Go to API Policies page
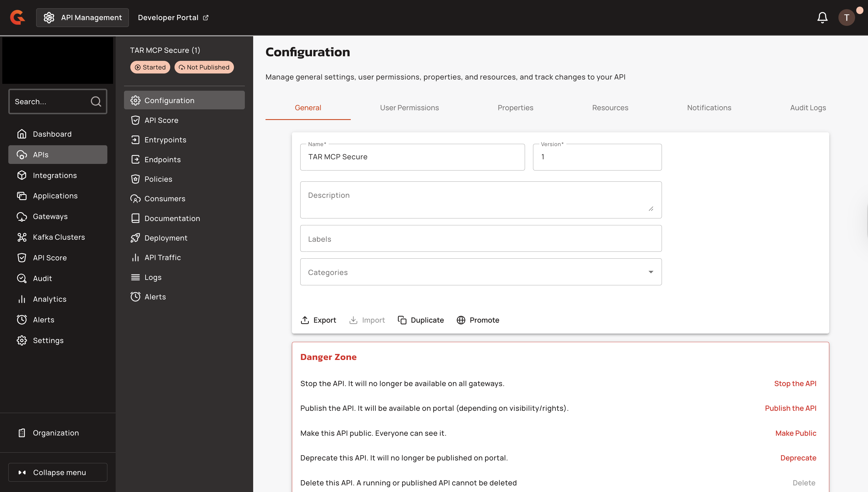Viewport: 868px width, 492px height. click(x=158, y=179)
